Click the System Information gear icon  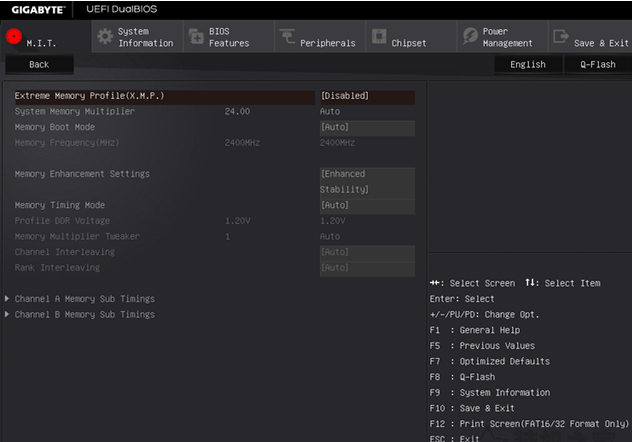pyautogui.click(x=104, y=37)
